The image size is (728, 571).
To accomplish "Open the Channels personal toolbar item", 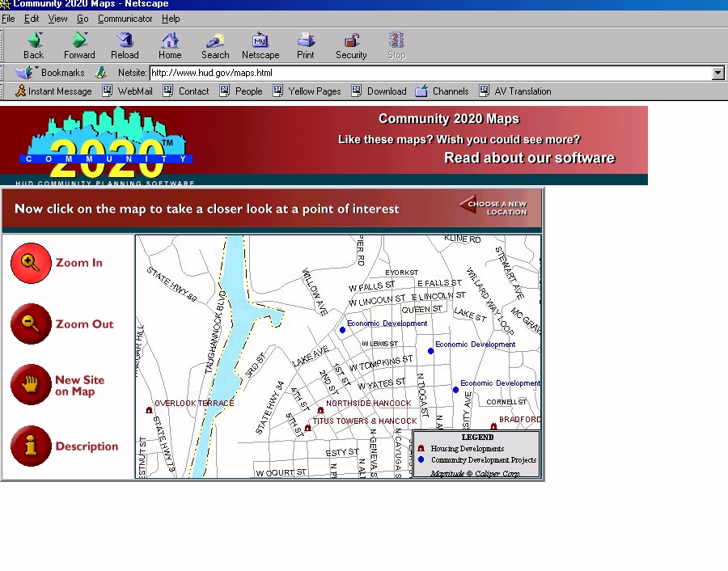I will (x=450, y=91).
